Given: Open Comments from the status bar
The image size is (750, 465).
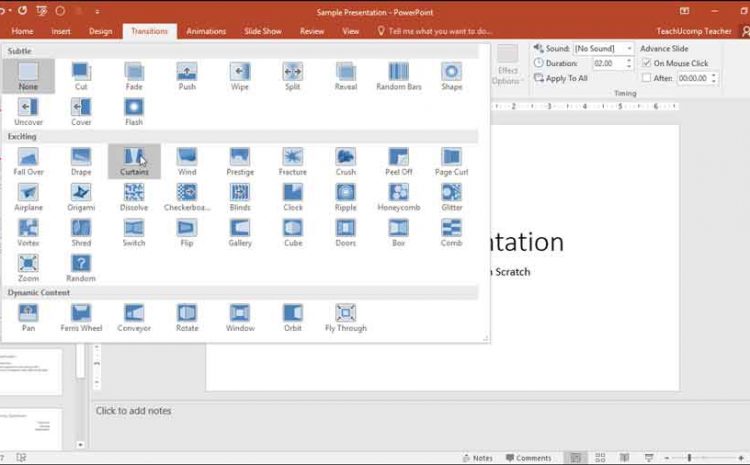Looking at the screenshot, I should click(x=529, y=458).
